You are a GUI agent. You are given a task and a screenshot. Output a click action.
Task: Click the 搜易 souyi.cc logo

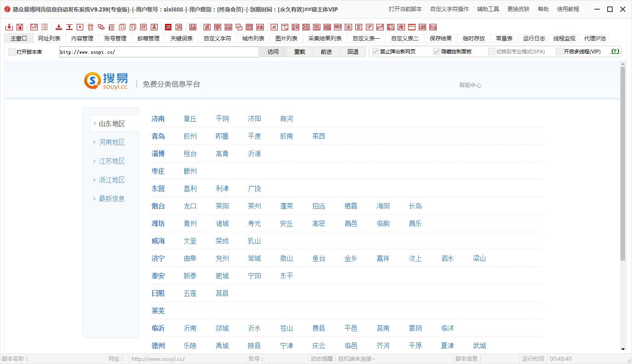point(106,80)
